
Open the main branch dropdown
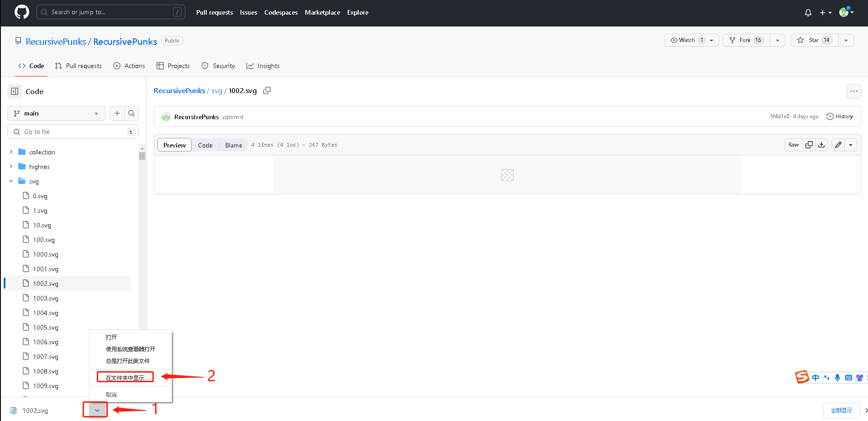click(56, 113)
